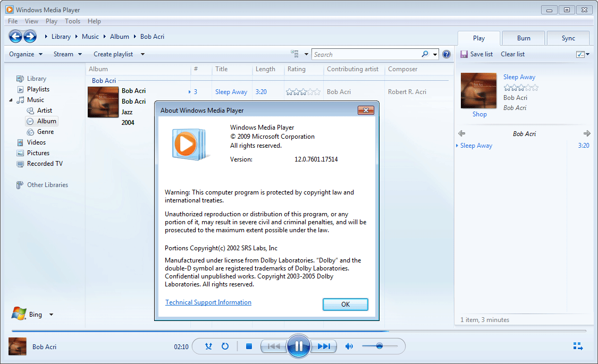Open the Help menu
The width and height of the screenshot is (598, 364).
click(x=94, y=21)
